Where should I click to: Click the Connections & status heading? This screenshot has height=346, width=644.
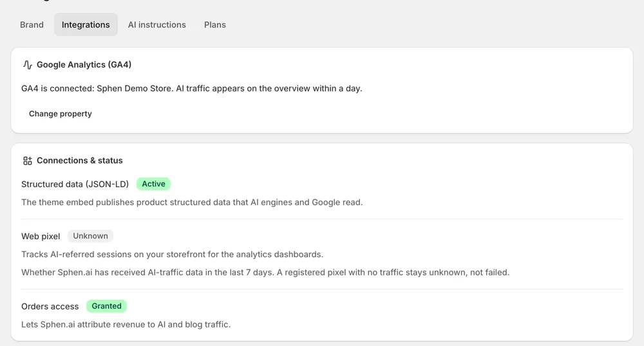(x=80, y=161)
